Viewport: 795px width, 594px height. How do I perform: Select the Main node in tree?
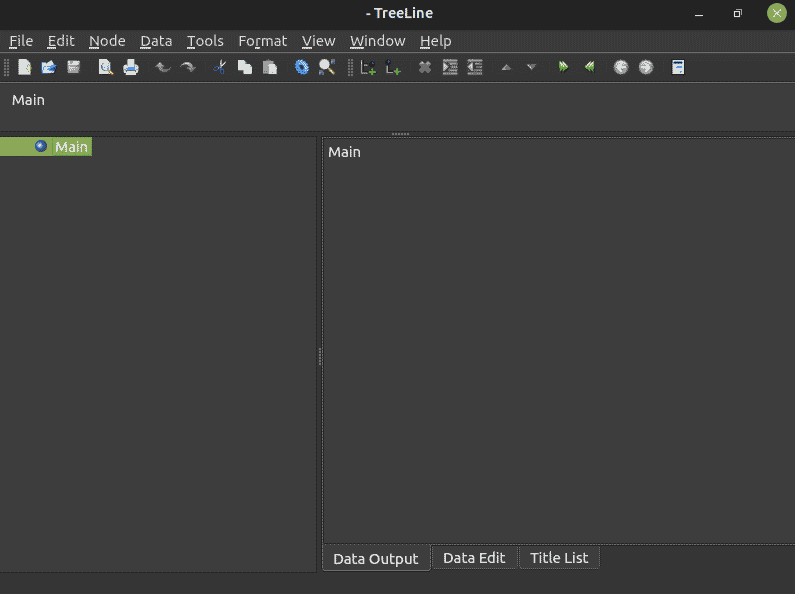coord(71,147)
